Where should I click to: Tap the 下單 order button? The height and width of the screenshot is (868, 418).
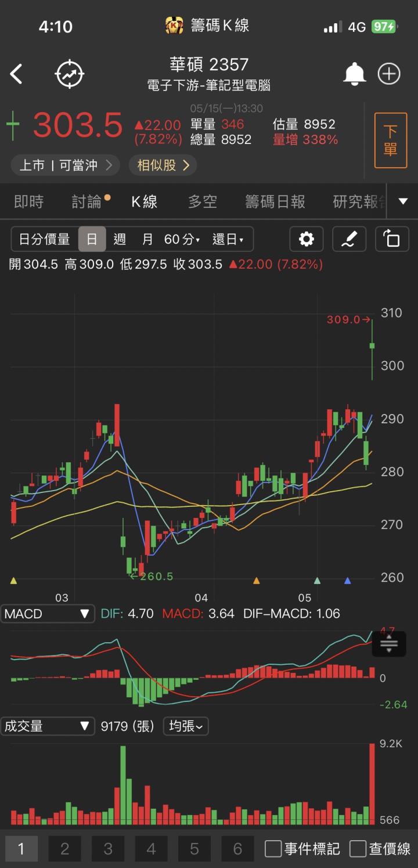pyautogui.click(x=391, y=141)
